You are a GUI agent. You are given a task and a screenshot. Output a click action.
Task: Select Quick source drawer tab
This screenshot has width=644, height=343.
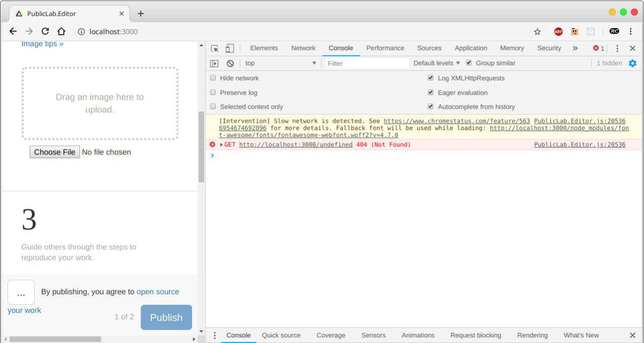(x=281, y=335)
